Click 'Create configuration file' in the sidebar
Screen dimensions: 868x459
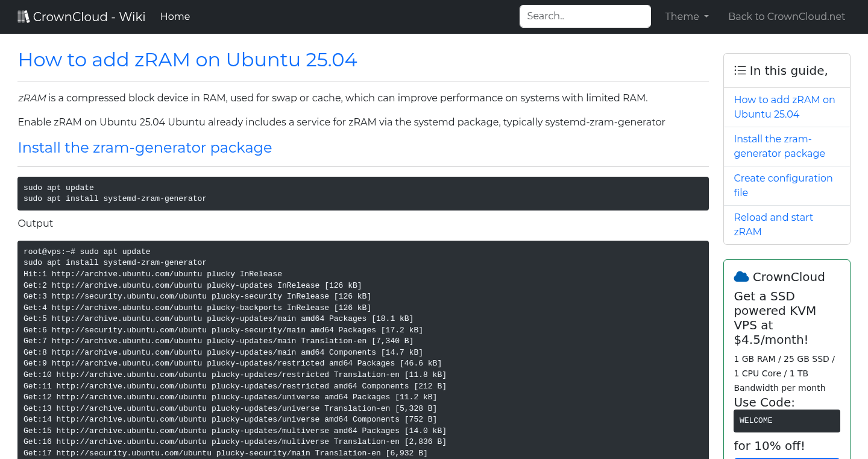pyautogui.click(x=783, y=185)
